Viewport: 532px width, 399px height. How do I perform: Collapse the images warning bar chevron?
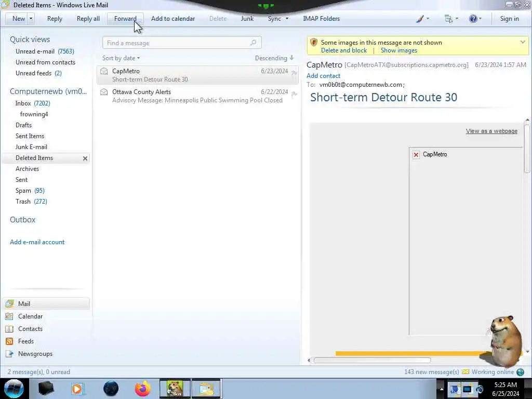[x=523, y=42]
